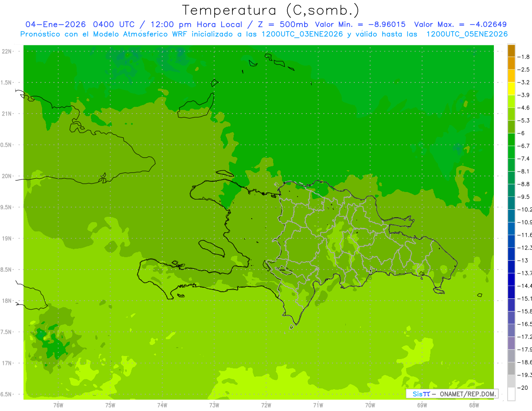
Task: Click the '-9.5' legend value
Action: click(x=524, y=197)
